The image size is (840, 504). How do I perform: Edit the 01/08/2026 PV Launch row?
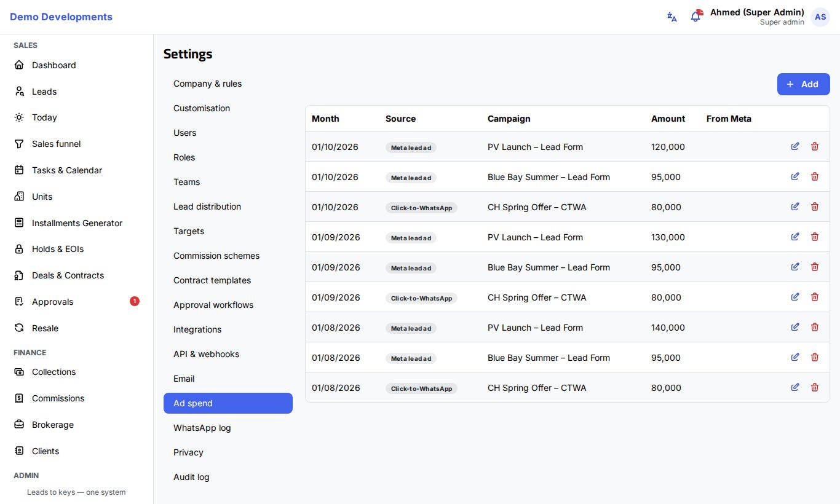[x=795, y=327]
